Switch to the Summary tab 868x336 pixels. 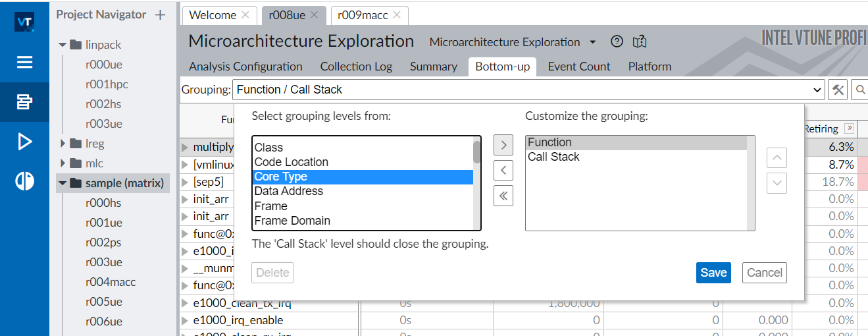point(433,67)
